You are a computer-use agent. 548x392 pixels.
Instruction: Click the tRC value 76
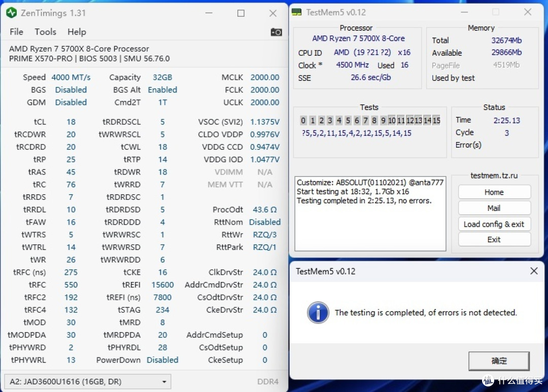click(71, 185)
